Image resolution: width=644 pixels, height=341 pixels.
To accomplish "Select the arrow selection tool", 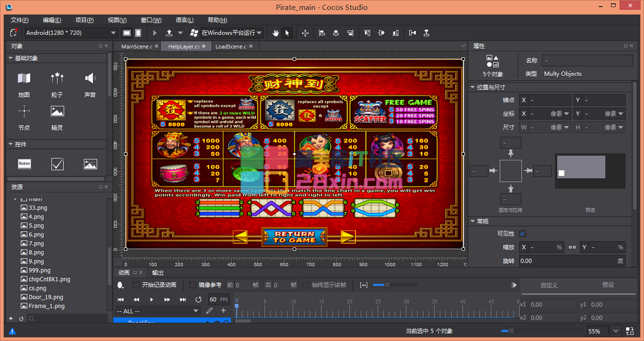I will click(x=287, y=33).
